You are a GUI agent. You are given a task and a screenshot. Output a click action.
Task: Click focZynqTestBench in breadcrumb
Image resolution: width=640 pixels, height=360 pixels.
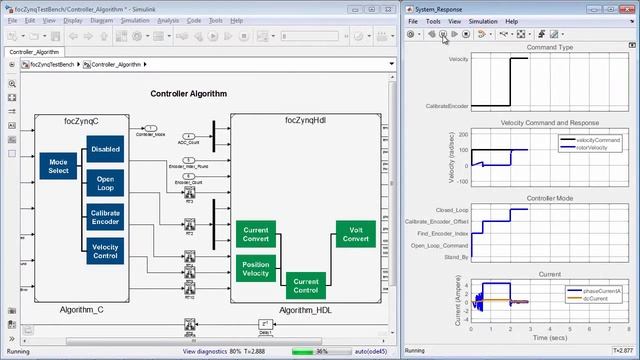[x=52, y=64]
